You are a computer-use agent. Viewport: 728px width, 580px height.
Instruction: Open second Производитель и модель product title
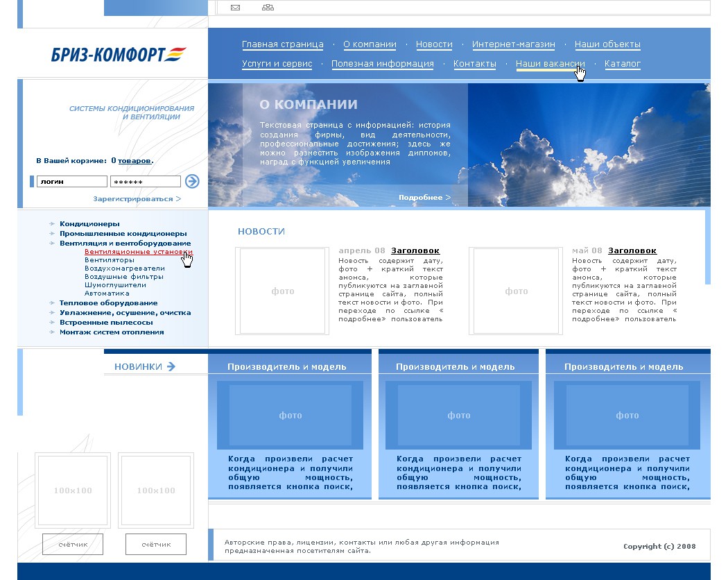tap(456, 367)
